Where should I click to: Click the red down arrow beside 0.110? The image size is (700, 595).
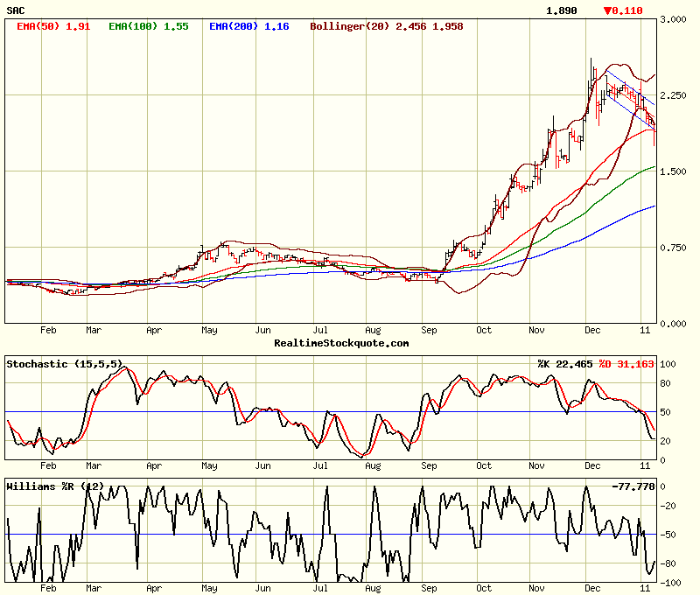608,10
